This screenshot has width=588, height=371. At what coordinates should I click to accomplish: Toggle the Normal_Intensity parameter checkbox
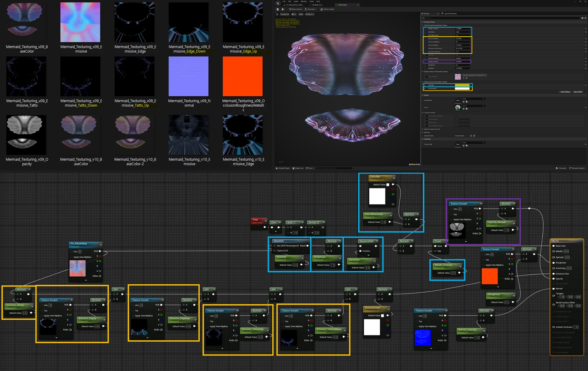tap(427, 58)
